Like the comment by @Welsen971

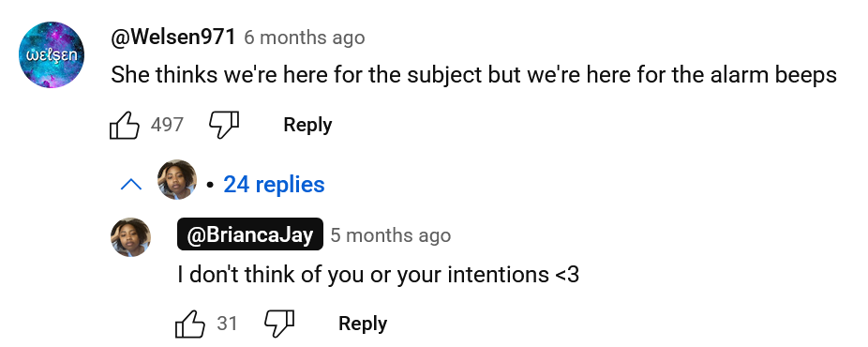pyautogui.click(x=124, y=125)
